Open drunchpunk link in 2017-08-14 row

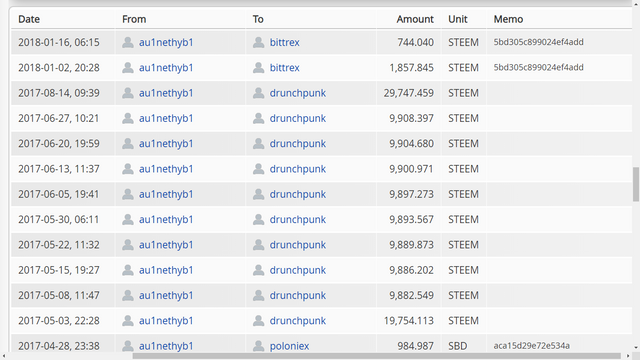coord(298,93)
